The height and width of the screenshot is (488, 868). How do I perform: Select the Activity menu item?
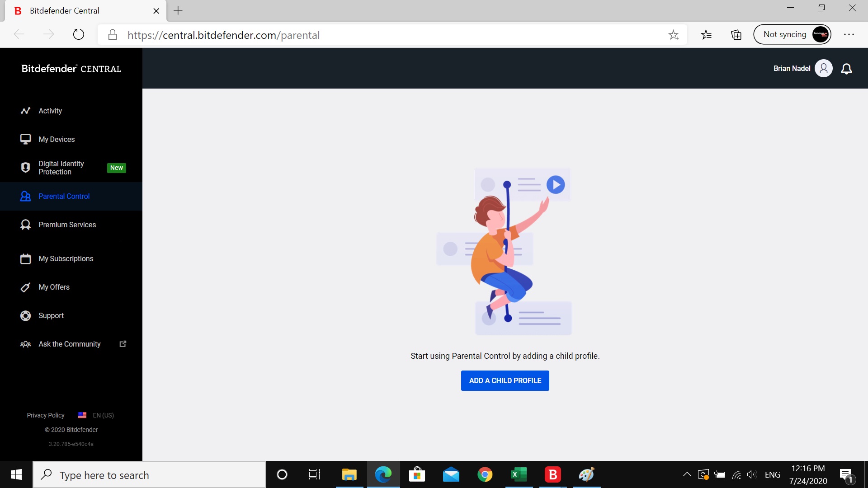50,110
